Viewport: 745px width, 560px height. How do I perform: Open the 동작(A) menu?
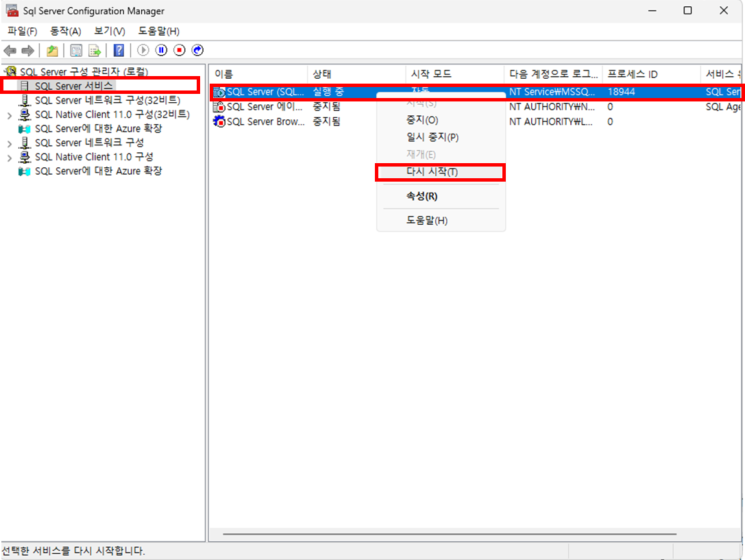tap(66, 32)
